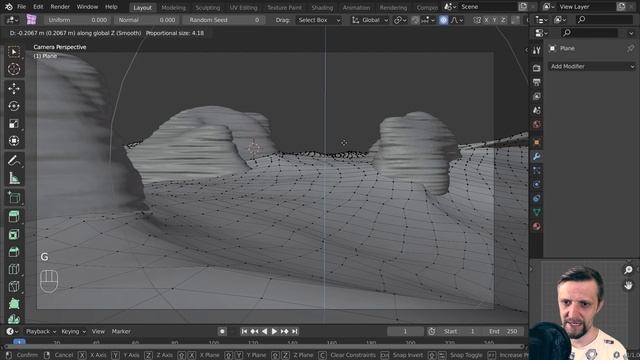Viewport: 640px width, 360px height.
Task: Click the Uniform randomize value field
Action: (78, 20)
